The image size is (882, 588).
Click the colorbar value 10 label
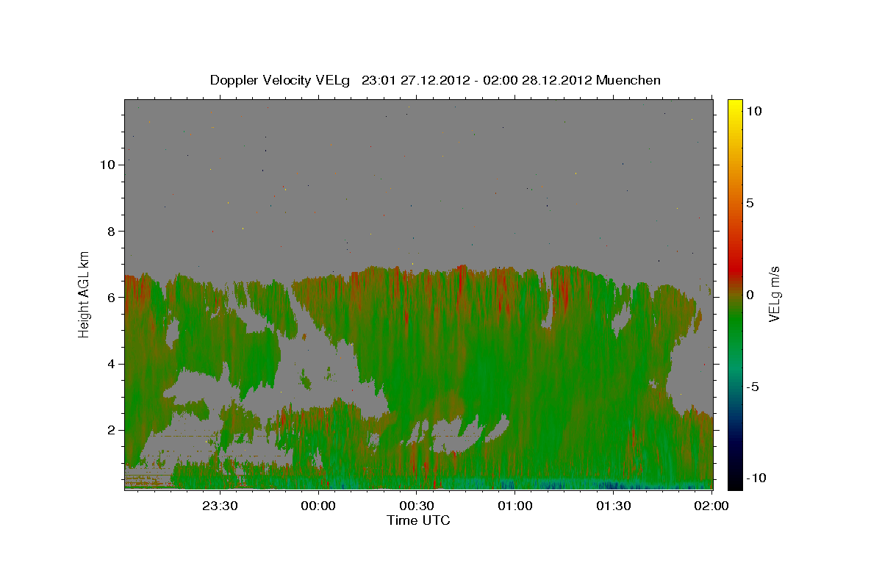tap(753, 110)
